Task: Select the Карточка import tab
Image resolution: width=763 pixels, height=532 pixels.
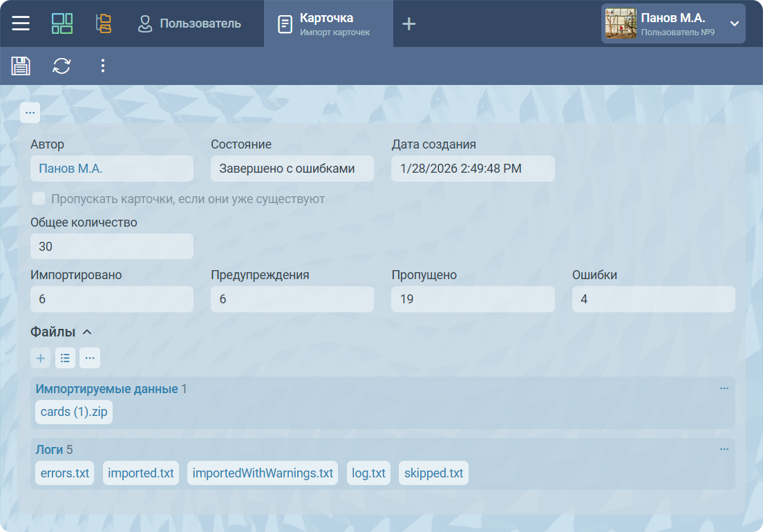Action: pos(328,23)
